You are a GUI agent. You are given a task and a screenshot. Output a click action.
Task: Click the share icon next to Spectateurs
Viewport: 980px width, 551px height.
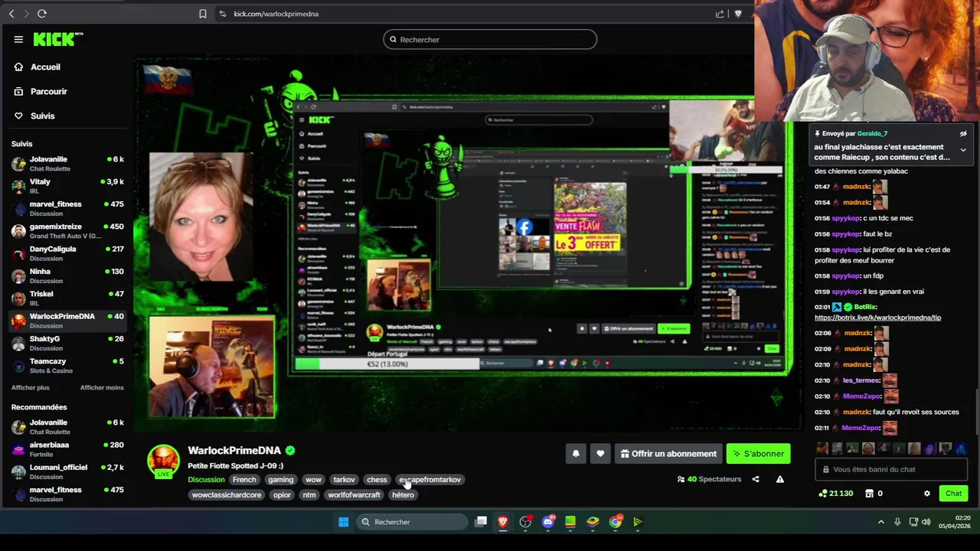(x=756, y=479)
